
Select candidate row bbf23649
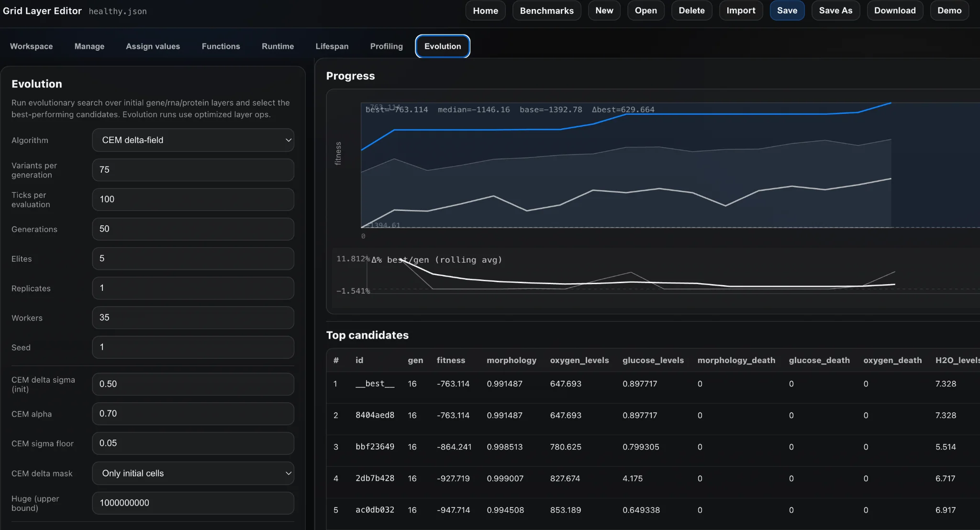coord(375,447)
